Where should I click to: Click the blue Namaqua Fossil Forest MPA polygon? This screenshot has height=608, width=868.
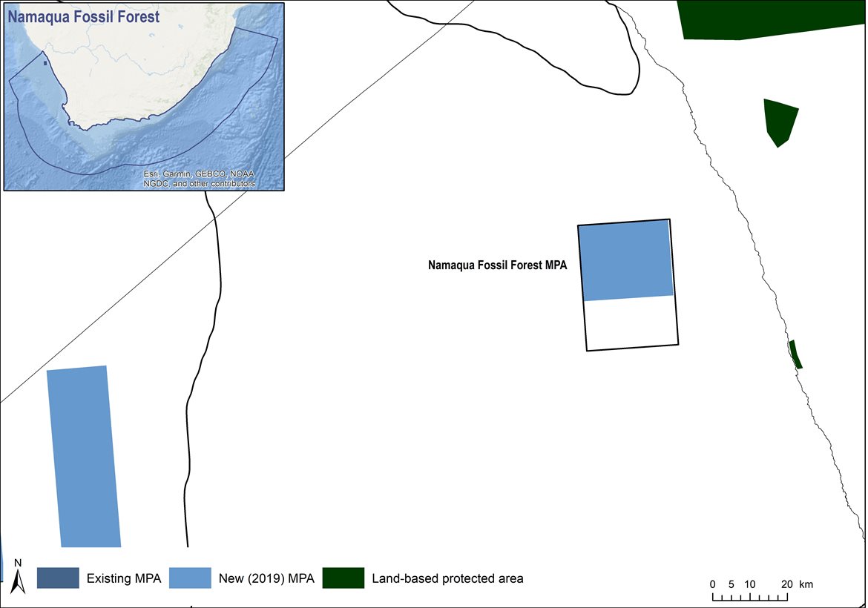coord(626,260)
